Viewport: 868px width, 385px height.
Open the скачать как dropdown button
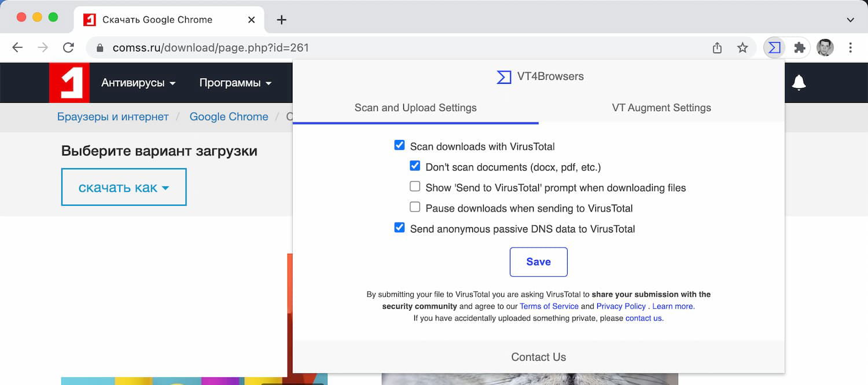tap(124, 187)
